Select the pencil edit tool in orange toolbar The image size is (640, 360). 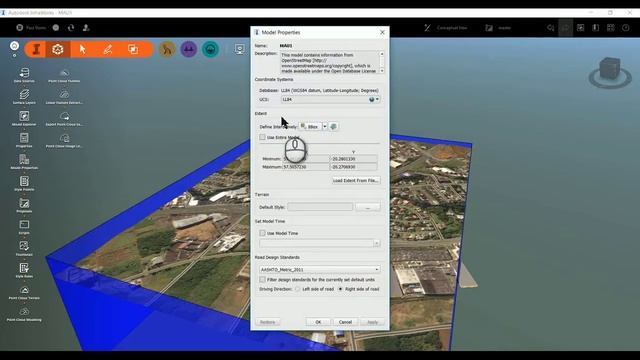108,49
